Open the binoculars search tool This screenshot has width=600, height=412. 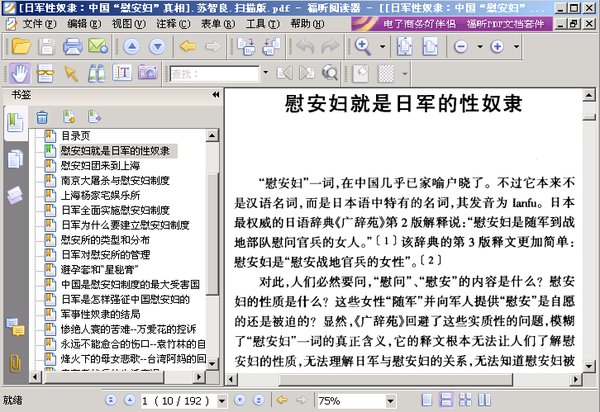point(96,73)
